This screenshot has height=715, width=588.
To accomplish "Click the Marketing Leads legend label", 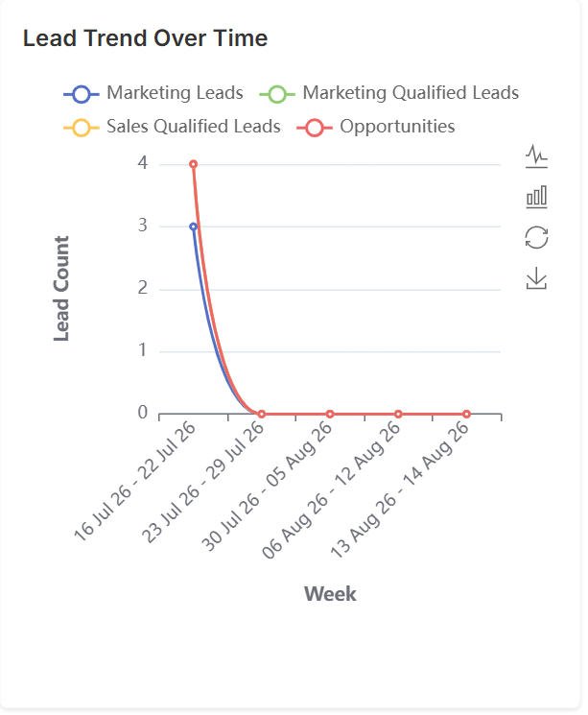I will point(175,93).
